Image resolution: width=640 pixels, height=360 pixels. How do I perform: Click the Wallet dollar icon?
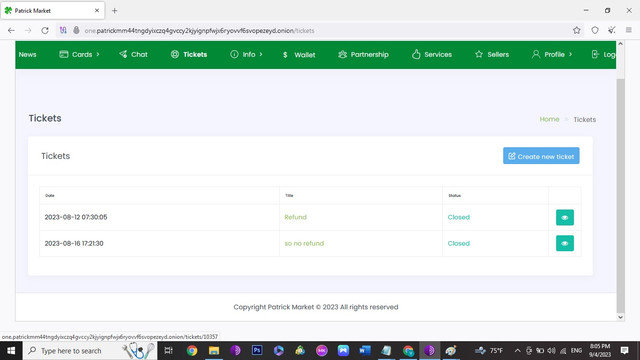[x=285, y=55]
